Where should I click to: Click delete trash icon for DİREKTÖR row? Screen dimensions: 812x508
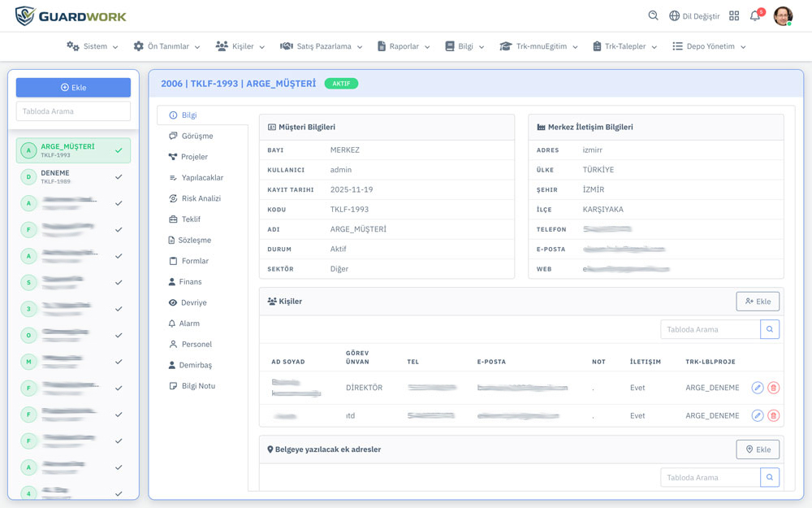pyautogui.click(x=773, y=388)
